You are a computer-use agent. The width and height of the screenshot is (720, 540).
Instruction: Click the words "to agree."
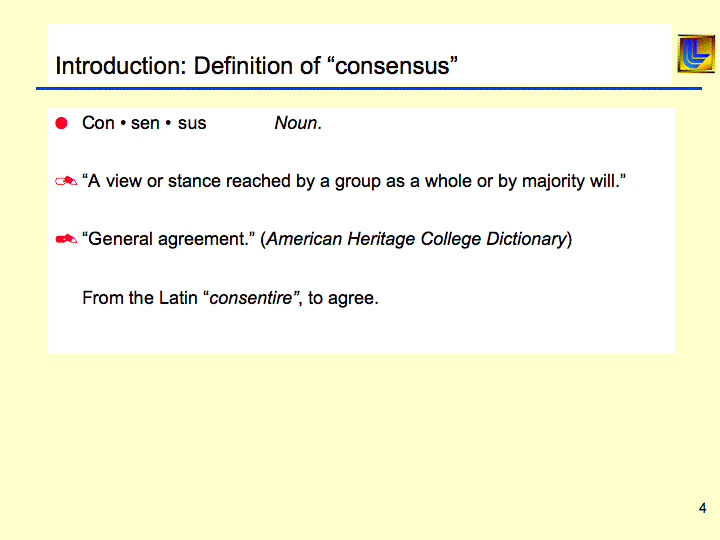[343, 297]
